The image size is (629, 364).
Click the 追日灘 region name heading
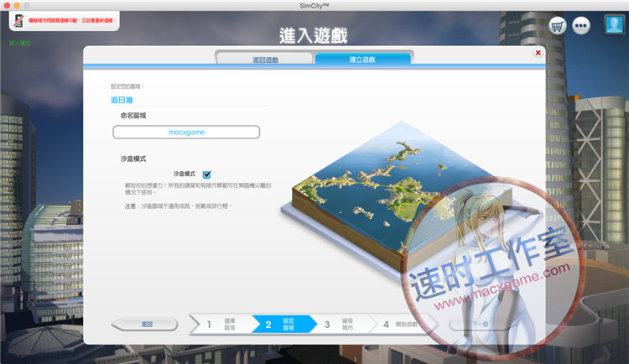click(122, 100)
